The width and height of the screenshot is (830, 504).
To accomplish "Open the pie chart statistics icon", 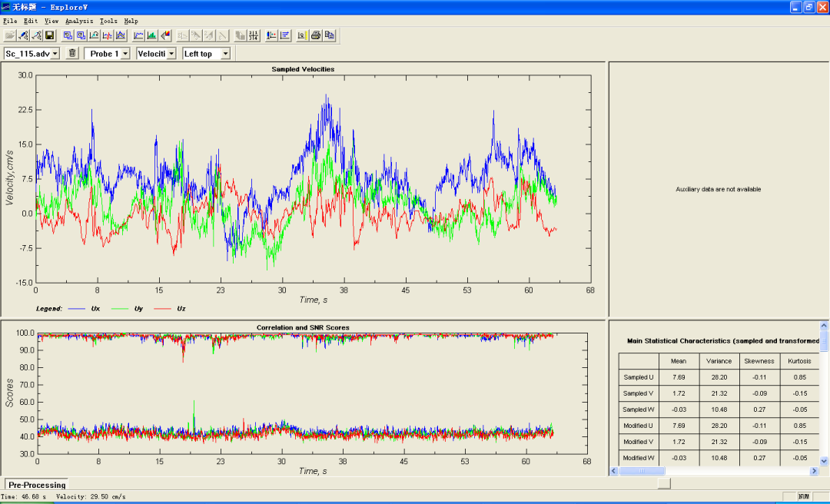I will (164, 35).
